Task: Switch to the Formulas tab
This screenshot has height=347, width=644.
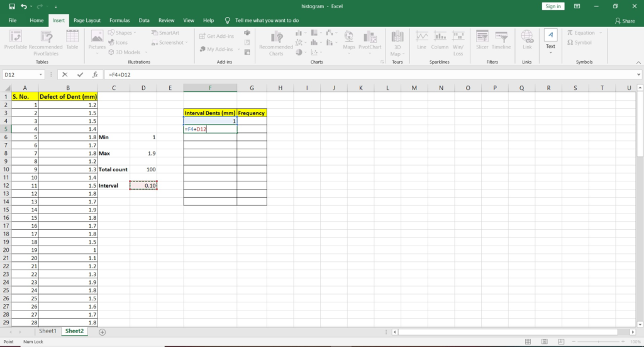Action: pyautogui.click(x=119, y=20)
